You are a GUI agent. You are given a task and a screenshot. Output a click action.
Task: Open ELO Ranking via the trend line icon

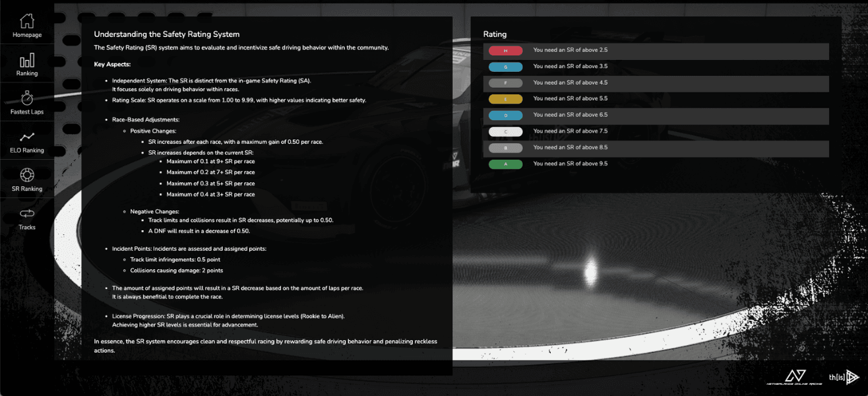[27, 137]
